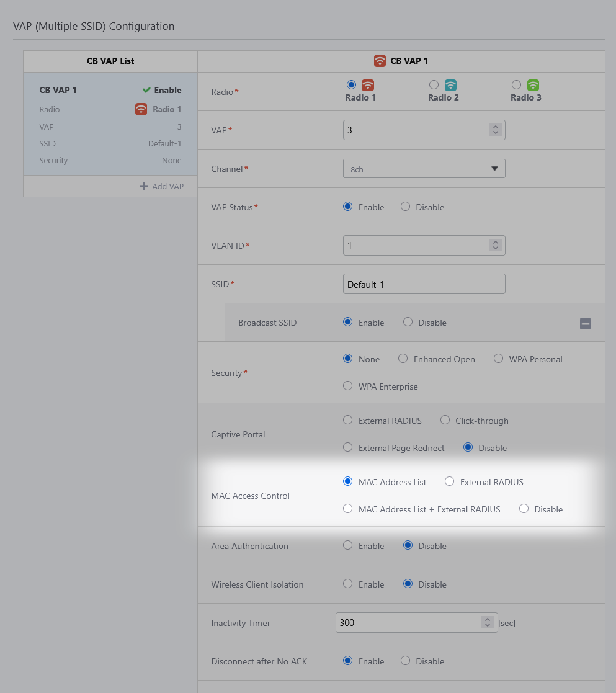Disable Area Authentication

pos(408,545)
